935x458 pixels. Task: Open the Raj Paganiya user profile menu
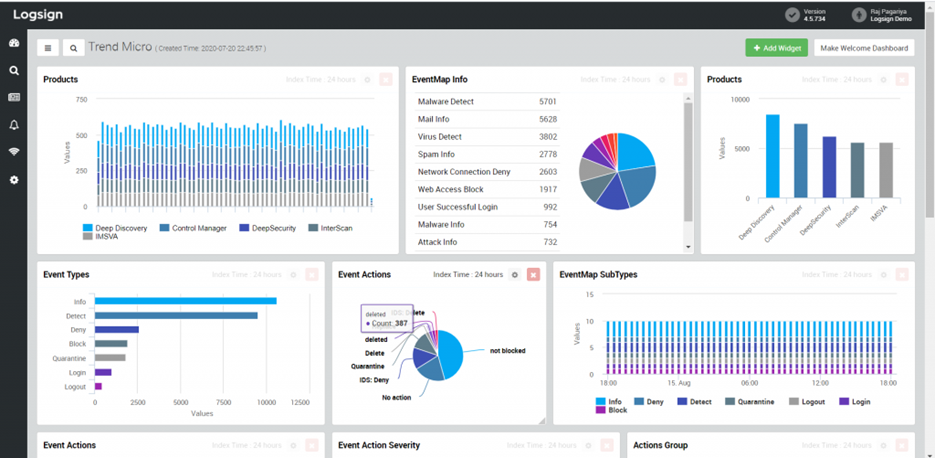[x=878, y=14]
